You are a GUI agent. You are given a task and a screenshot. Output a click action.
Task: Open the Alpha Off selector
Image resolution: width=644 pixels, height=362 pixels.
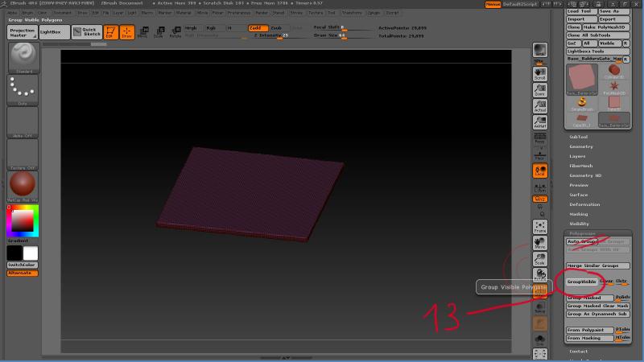(x=23, y=122)
